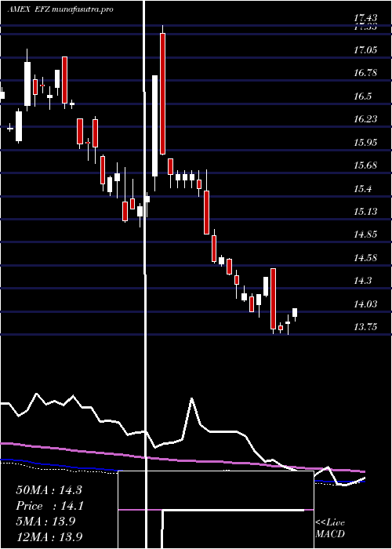Click the 15.68 price axis label

[365, 165]
